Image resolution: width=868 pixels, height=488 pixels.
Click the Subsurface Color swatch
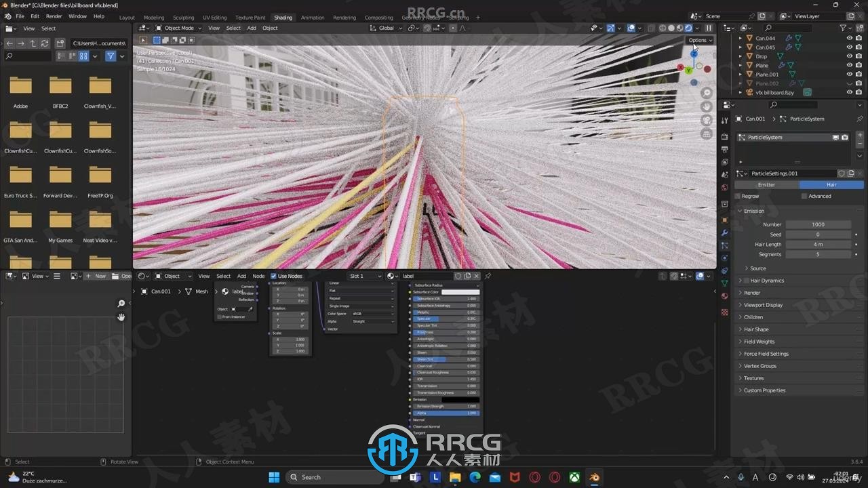tap(460, 292)
